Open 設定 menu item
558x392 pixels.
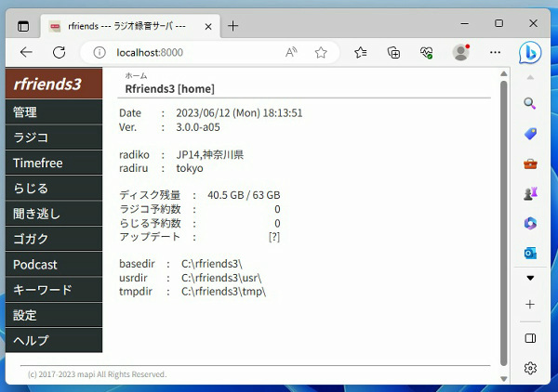(x=54, y=315)
